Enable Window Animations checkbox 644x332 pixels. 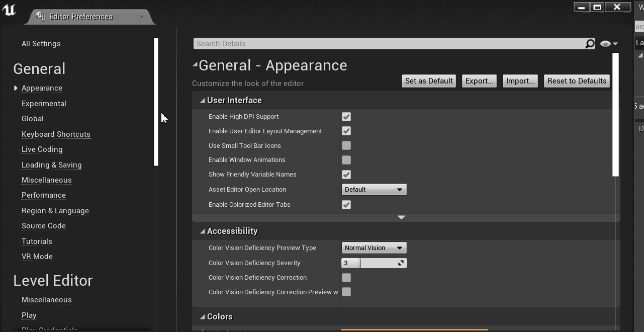point(346,160)
